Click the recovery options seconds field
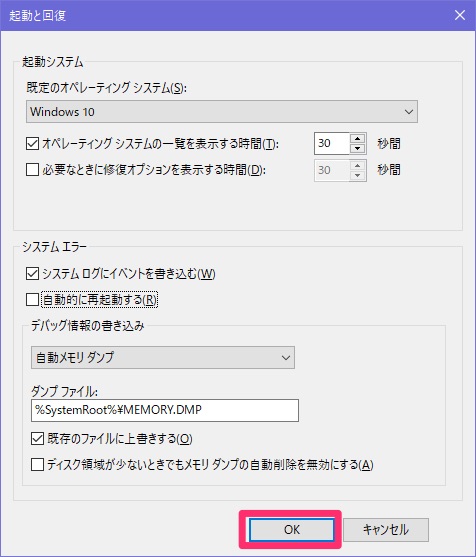The height and width of the screenshot is (557, 476). tap(332, 170)
